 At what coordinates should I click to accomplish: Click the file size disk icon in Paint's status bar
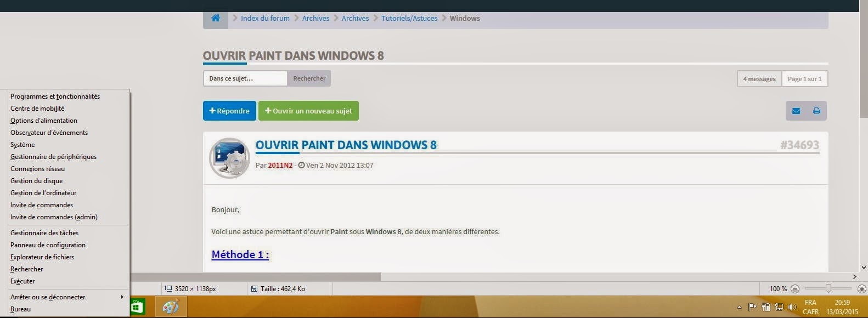coord(254,288)
